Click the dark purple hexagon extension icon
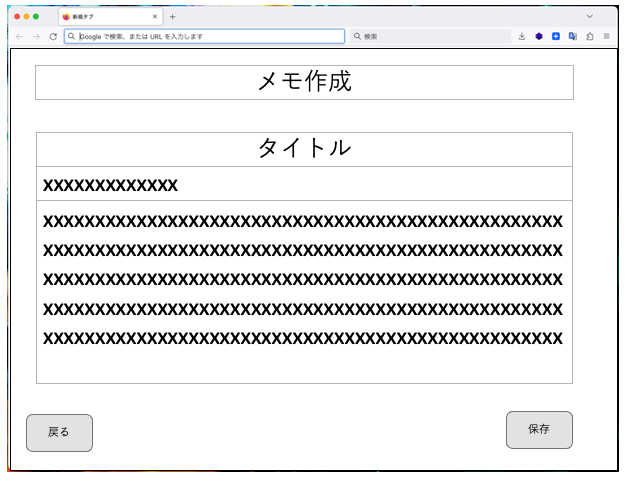 [539, 36]
